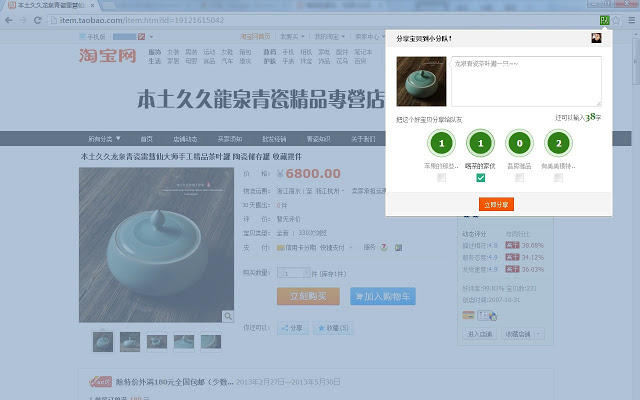Image resolution: width=640 pixels, height=400 pixels.
Task: Select the third product thumbnail below image
Action: (157, 342)
